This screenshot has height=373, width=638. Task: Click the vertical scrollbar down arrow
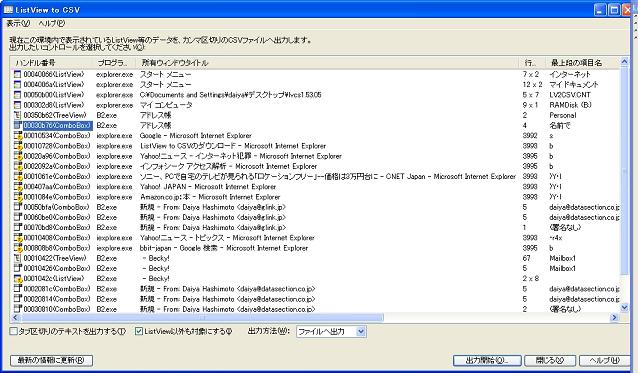[x=624, y=308]
